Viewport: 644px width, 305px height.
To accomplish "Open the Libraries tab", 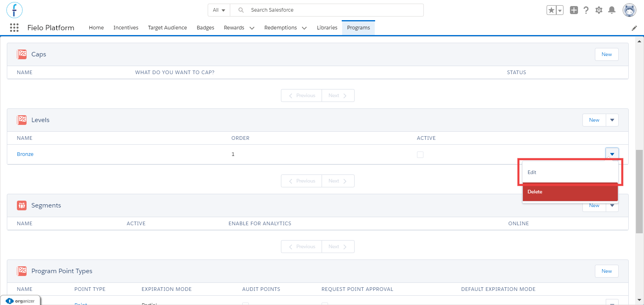I will (327, 28).
